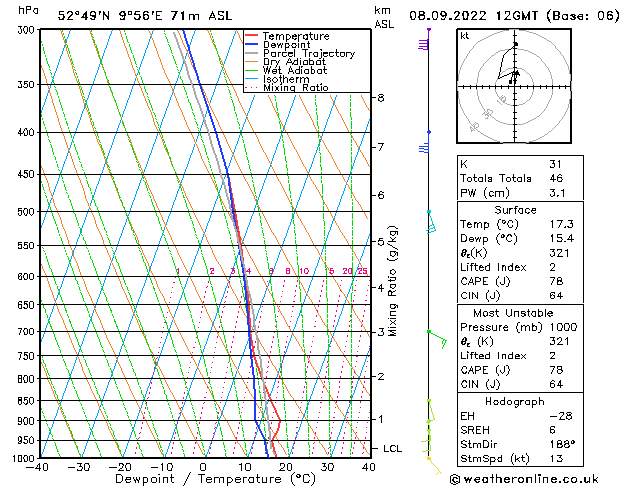This screenshot has height=486, width=629.
Task: Click the PW (cm) value 3.1
Action: [x=557, y=193]
